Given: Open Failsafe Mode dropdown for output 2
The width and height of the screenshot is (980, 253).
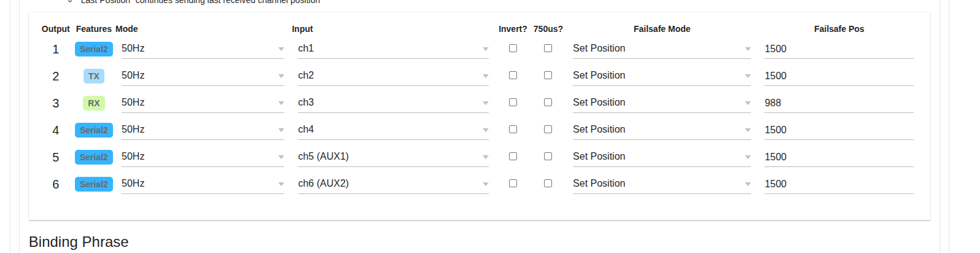Looking at the screenshot, I should (x=661, y=76).
